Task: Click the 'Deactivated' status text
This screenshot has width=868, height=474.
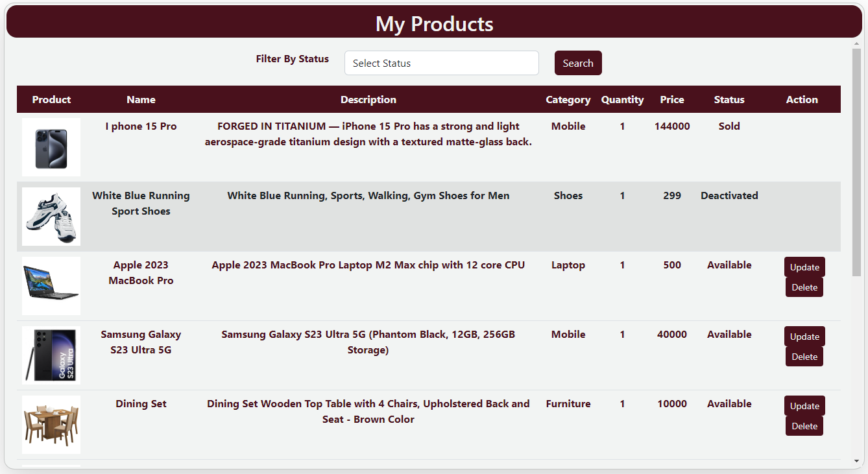Action: (729, 195)
